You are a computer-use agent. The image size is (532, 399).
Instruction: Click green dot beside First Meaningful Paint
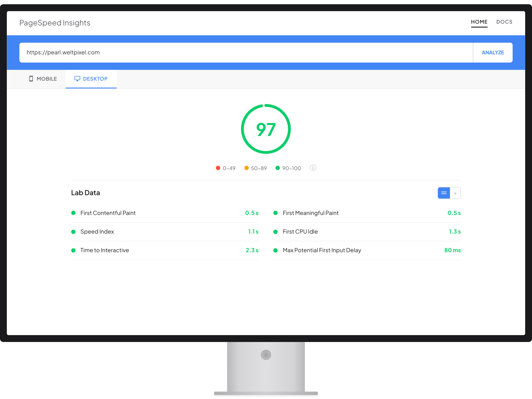coord(276,213)
